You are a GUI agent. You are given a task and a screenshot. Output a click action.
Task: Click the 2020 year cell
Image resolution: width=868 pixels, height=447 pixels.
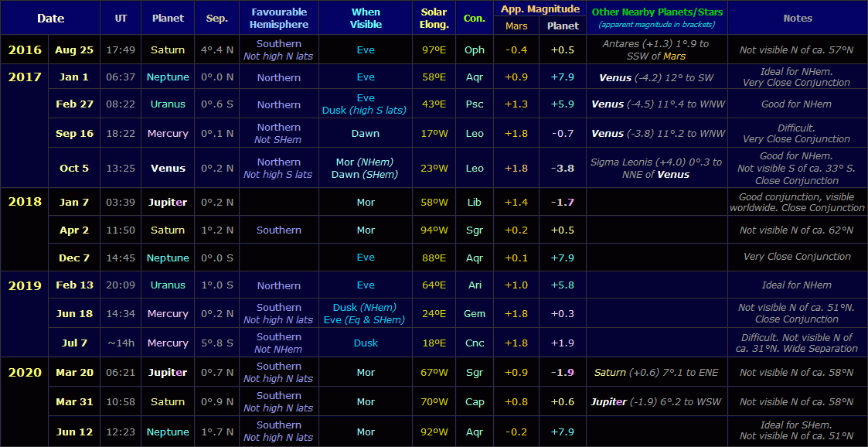pyautogui.click(x=25, y=373)
